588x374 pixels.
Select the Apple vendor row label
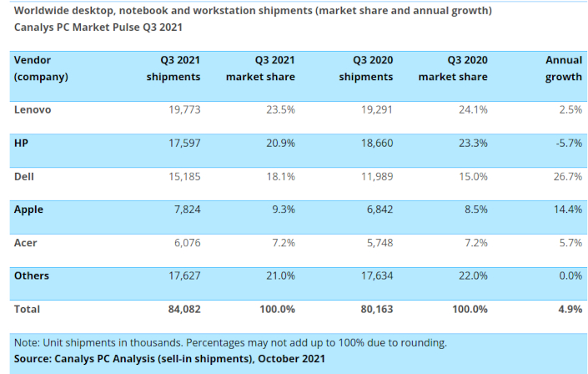click(x=28, y=210)
